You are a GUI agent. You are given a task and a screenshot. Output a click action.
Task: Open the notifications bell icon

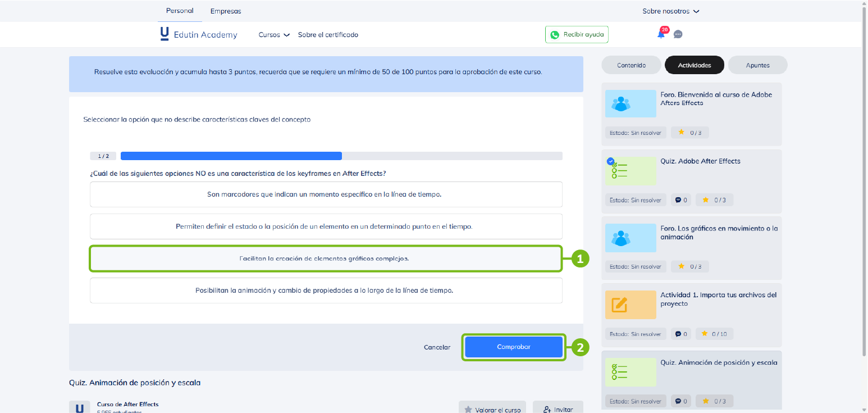pyautogui.click(x=661, y=34)
